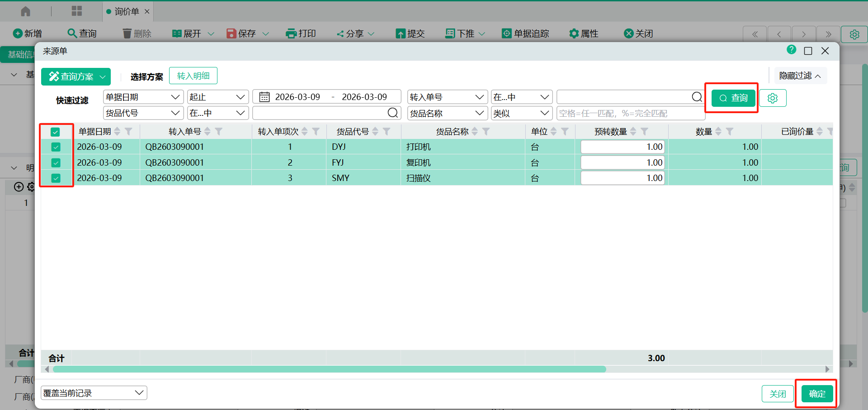Image resolution: width=868 pixels, height=410 pixels.
Task: Click the 转入单号 search magnifier icon
Action: 697,97
